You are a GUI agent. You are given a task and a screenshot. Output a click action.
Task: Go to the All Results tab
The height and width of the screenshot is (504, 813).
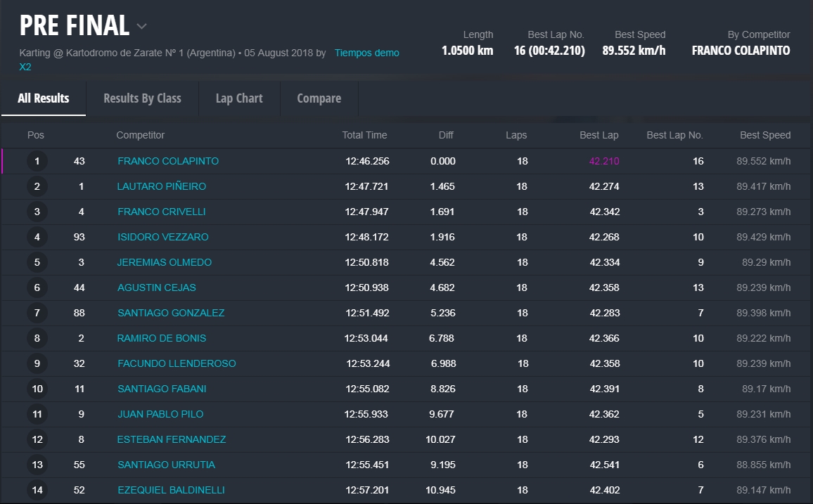pyautogui.click(x=44, y=98)
